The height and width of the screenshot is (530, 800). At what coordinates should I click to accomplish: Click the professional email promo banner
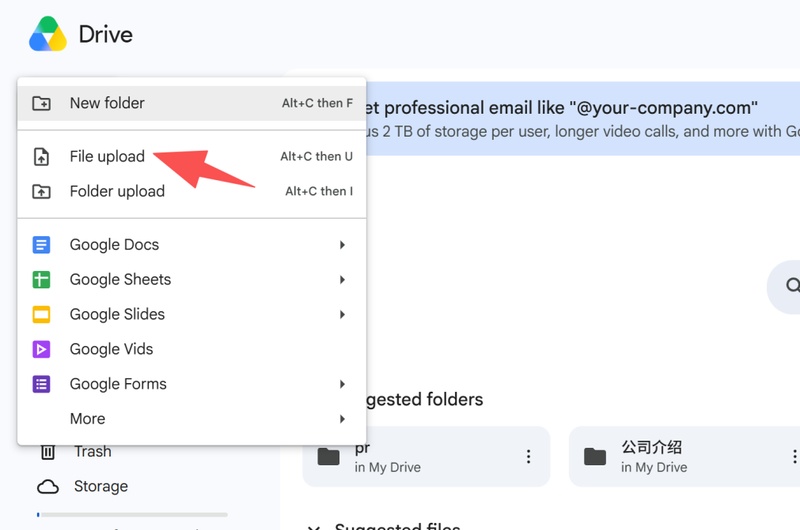(583, 118)
